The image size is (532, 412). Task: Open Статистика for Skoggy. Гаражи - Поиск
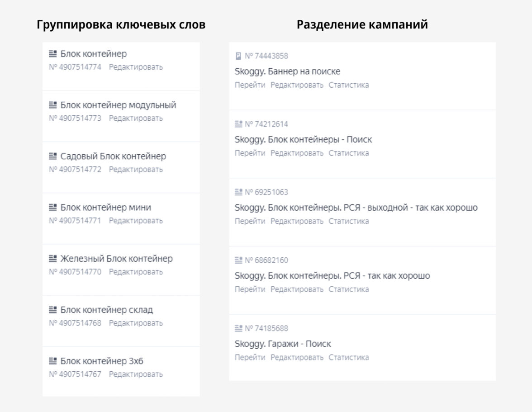(349, 357)
